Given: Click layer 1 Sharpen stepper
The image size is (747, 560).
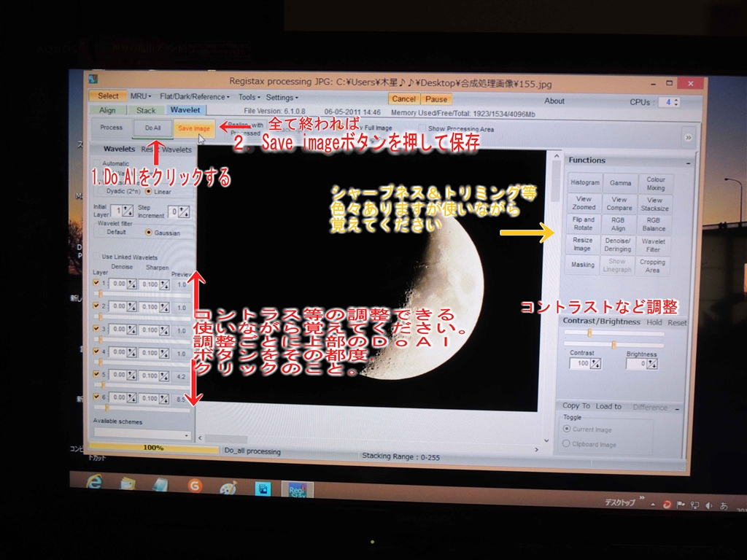Looking at the screenshot, I should (x=164, y=285).
